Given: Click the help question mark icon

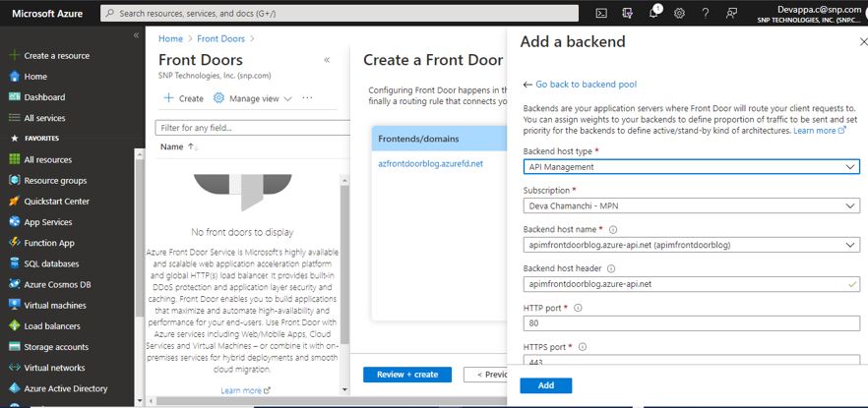Looking at the screenshot, I should point(705,14).
